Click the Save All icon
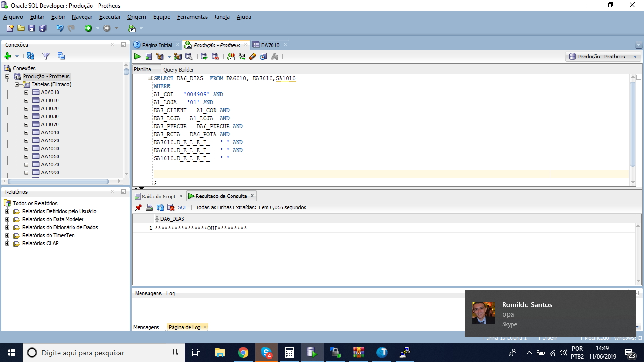The height and width of the screenshot is (362, 644). [42, 28]
